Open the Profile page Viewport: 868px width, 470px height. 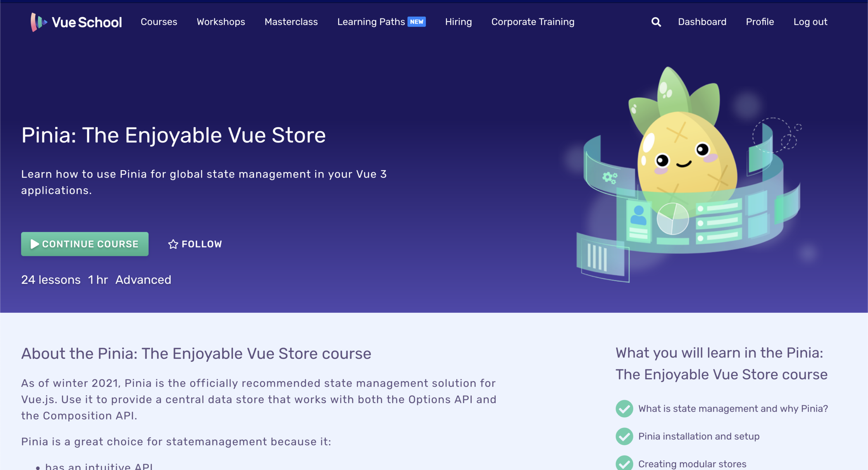760,22
